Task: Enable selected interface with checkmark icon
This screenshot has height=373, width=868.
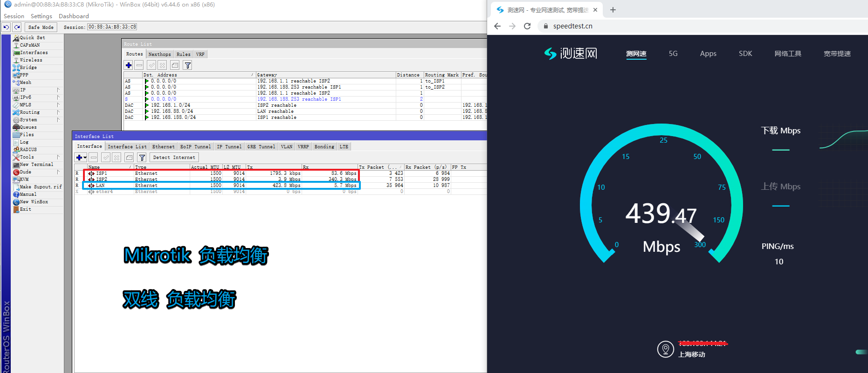Action: tap(106, 158)
